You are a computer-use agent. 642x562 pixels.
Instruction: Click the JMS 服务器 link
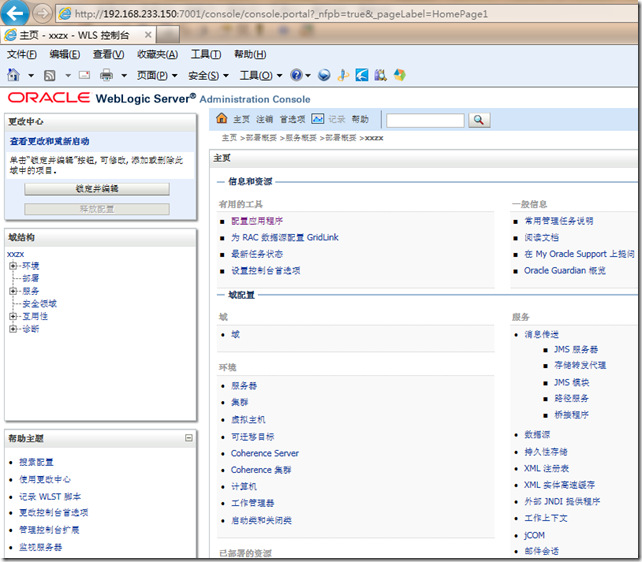pos(576,349)
